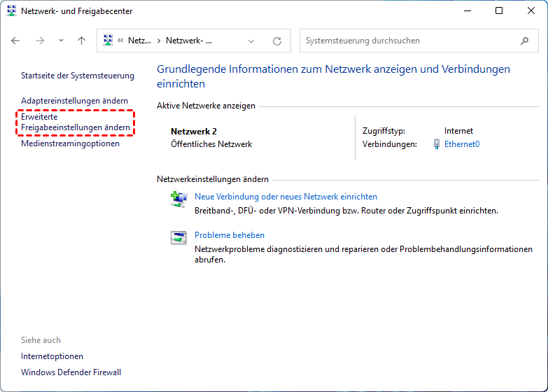Click the Ethernet0 connection icon
The height and width of the screenshot is (392, 548).
pyautogui.click(x=437, y=144)
